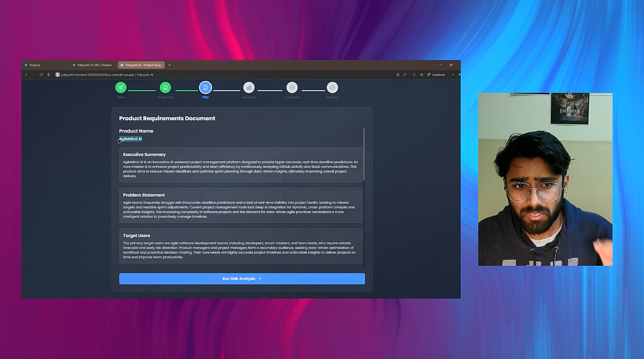This screenshot has width=644, height=359.
Task: Select the PRD step icon
Action: click(x=205, y=88)
